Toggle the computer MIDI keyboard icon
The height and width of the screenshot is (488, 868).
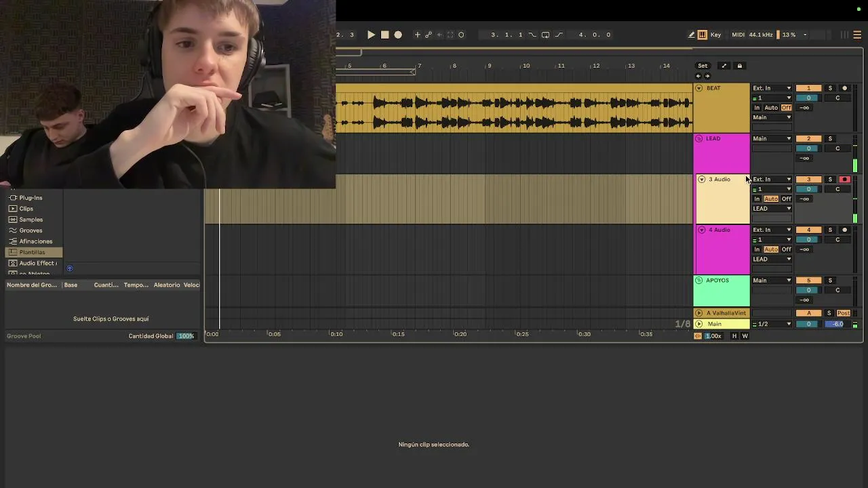(702, 35)
